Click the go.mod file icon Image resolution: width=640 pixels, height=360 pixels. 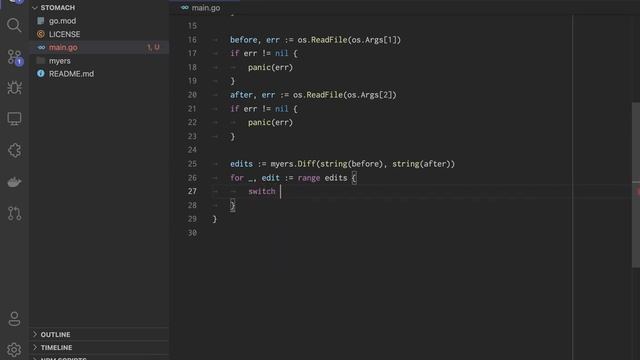(x=40, y=21)
